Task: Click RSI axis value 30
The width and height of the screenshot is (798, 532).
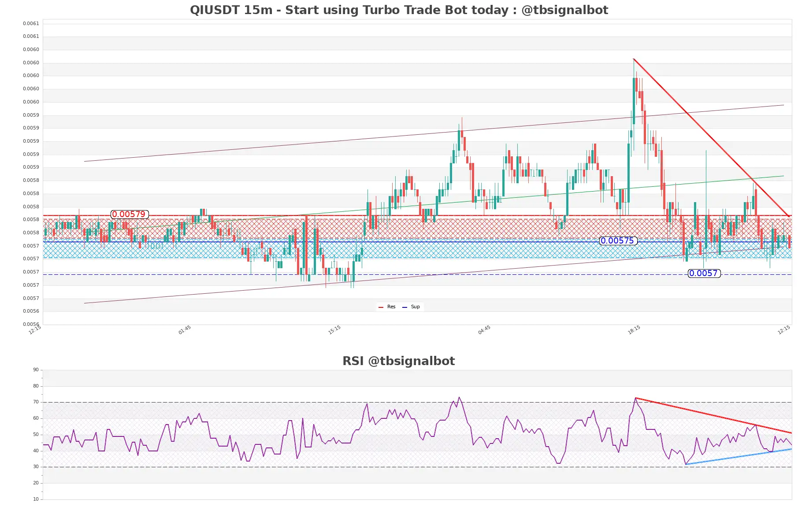Action: (36, 467)
